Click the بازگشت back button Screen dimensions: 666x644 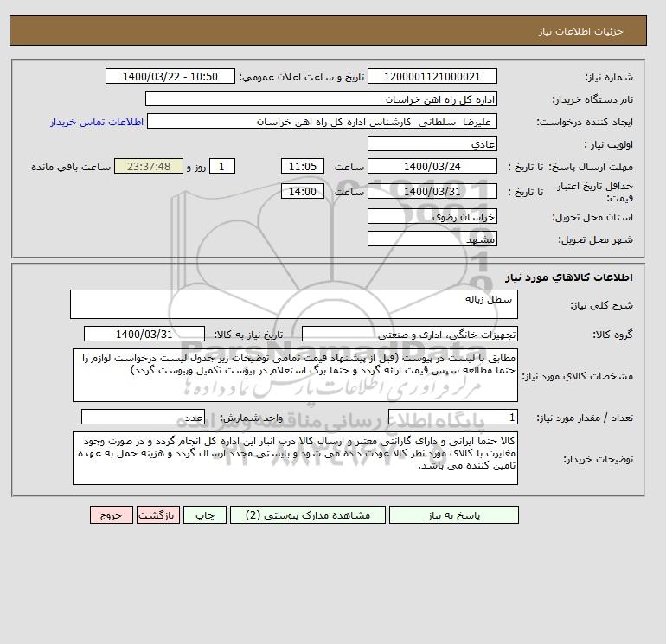(x=158, y=515)
